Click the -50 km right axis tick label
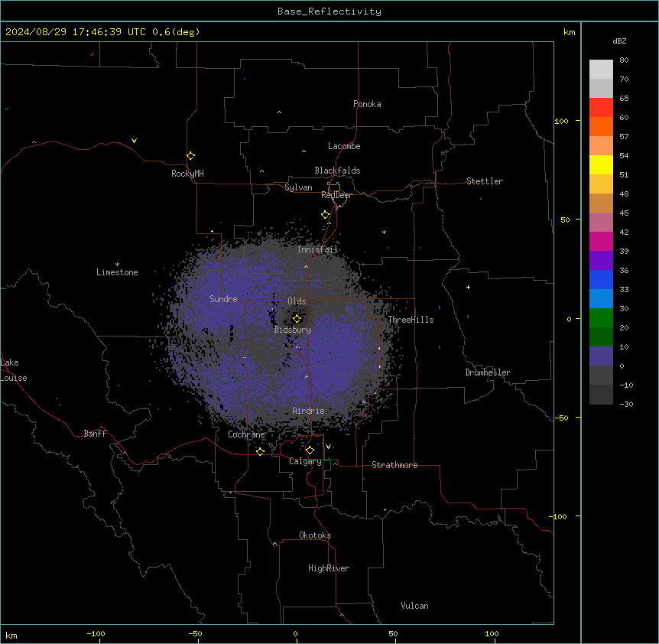 pyautogui.click(x=561, y=418)
